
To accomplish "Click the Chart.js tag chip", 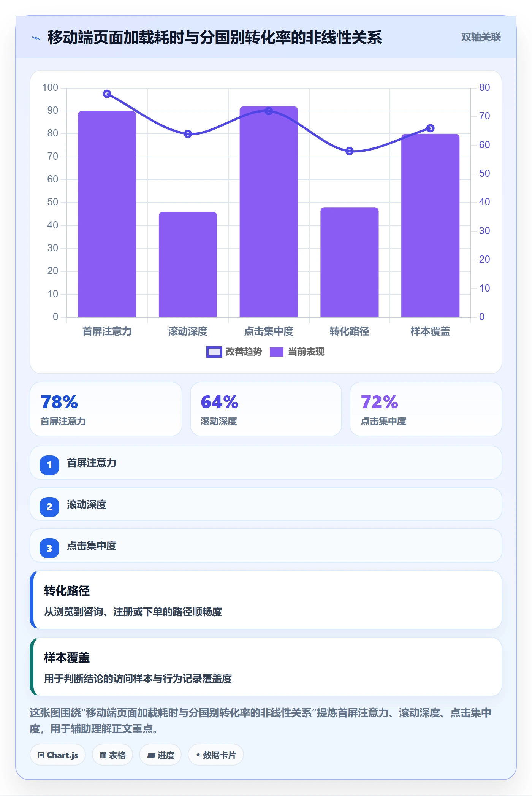I will (x=58, y=755).
